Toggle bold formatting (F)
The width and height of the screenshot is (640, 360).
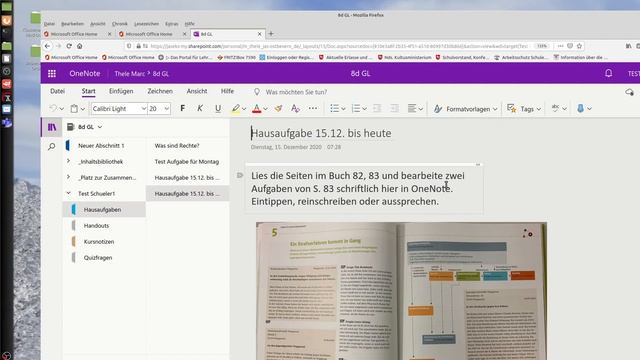click(x=182, y=108)
